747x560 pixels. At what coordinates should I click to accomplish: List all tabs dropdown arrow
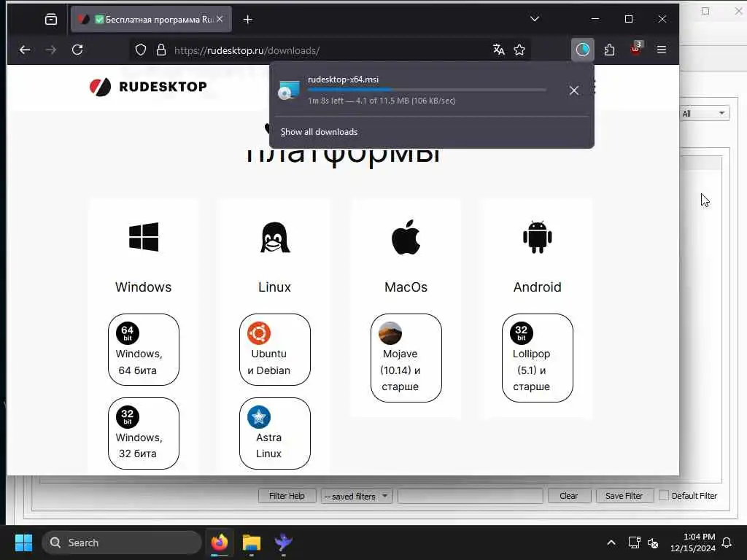[x=535, y=19]
